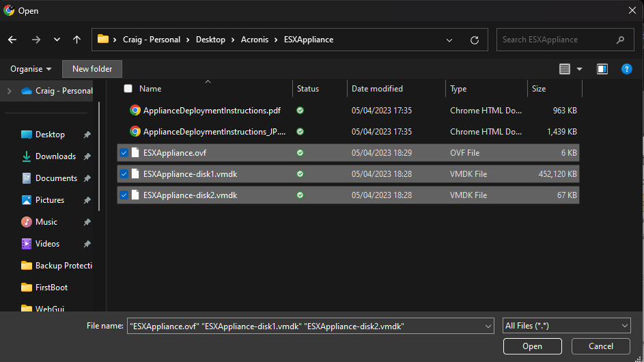Toggle the select-all checkbox in header
Viewport: 644px width, 362px height.
pos(128,88)
